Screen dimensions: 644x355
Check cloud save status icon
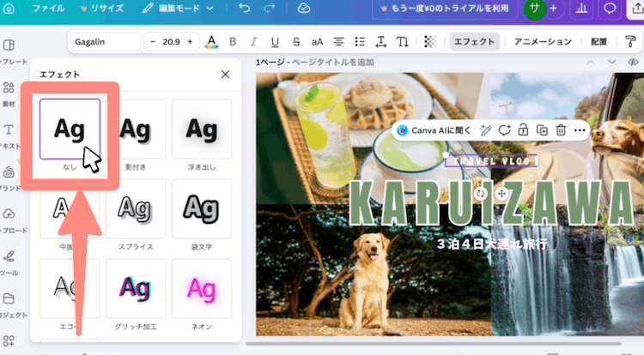(303, 9)
